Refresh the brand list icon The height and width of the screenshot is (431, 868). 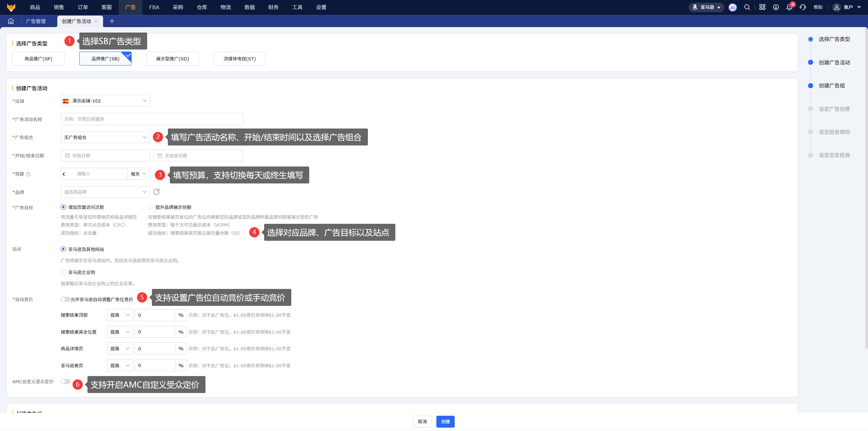[156, 192]
